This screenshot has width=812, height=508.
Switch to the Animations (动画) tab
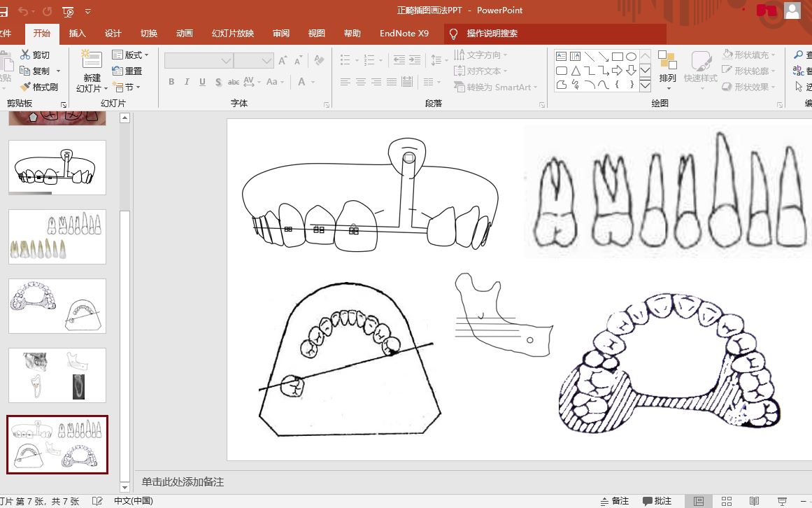(x=185, y=34)
